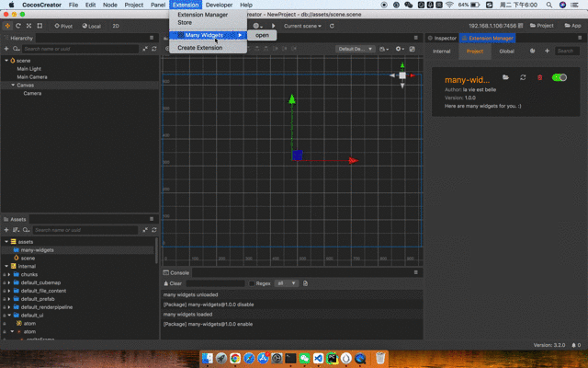Collapse the Canvas node

pos(13,85)
